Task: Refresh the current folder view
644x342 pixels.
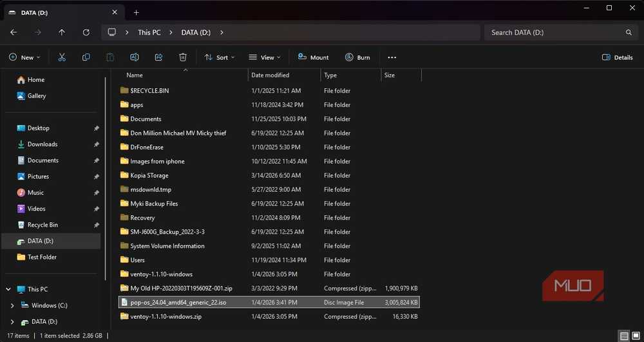Action: [86, 32]
